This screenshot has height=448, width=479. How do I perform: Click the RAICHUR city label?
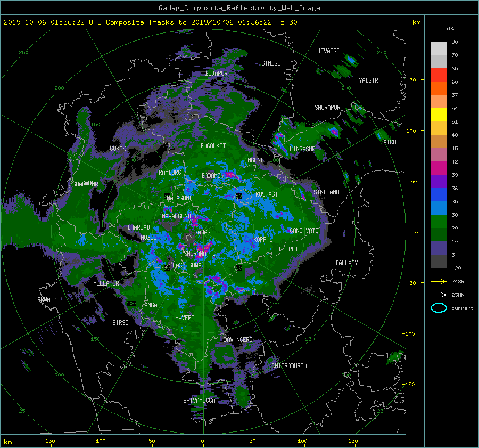pyautogui.click(x=391, y=142)
